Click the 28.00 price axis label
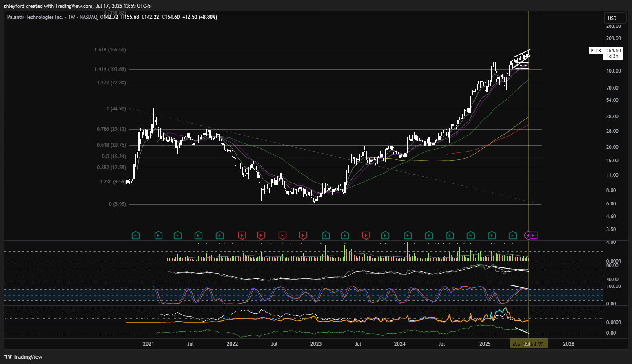This screenshot has width=632, height=364. [612, 131]
